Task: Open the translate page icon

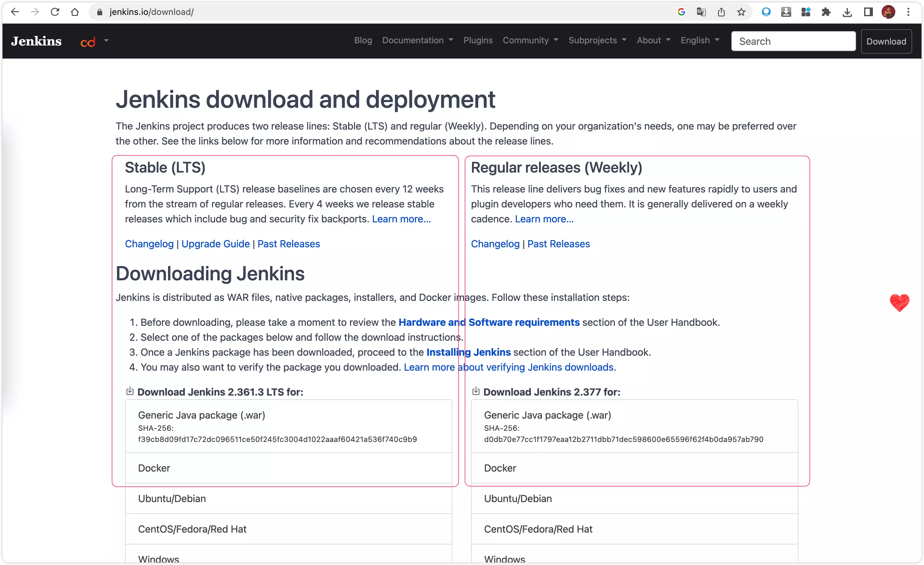Action: tap(701, 12)
